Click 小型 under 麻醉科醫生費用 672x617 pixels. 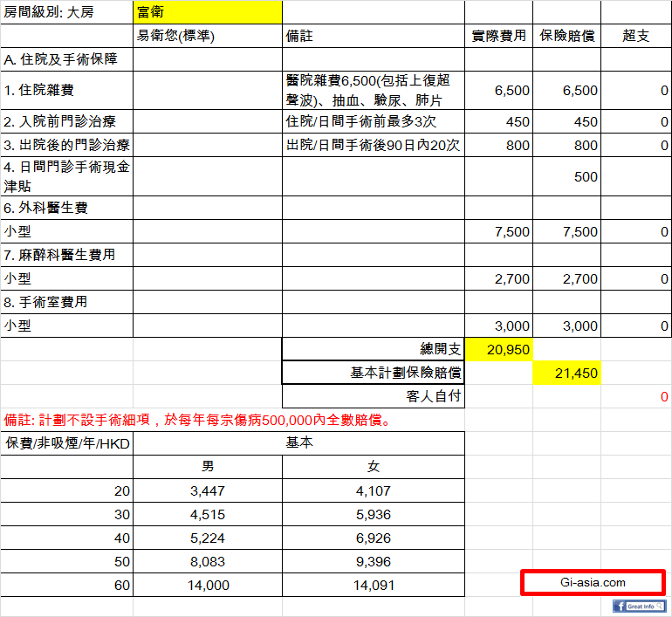coord(67,278)
